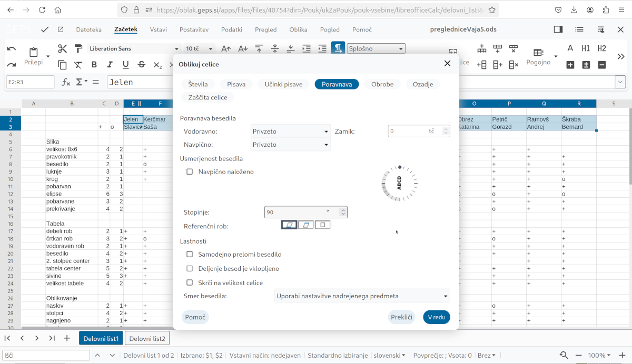
Task: Click the Strikethrough toolbar icon
Action: click(x=141, y=65)
